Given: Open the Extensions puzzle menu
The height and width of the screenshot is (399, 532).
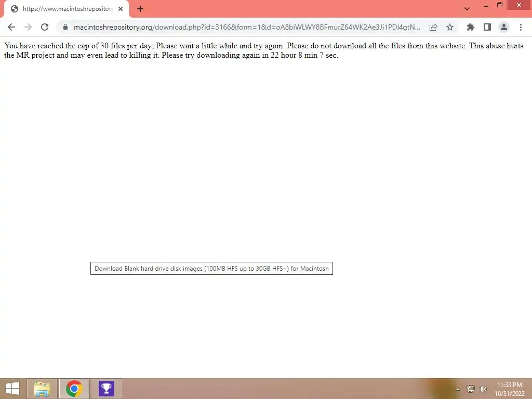Looking at the screenshot, I should 471,27.
